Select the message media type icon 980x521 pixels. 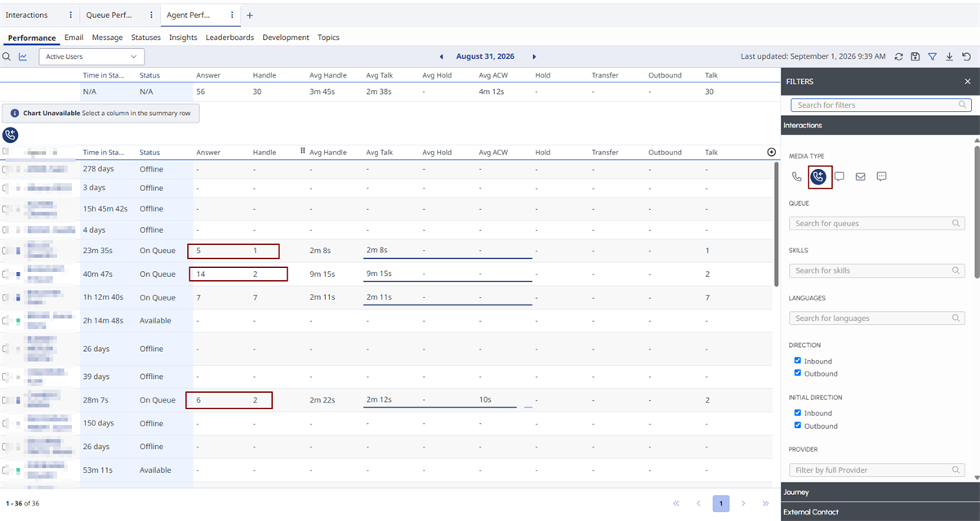[882, 176]
